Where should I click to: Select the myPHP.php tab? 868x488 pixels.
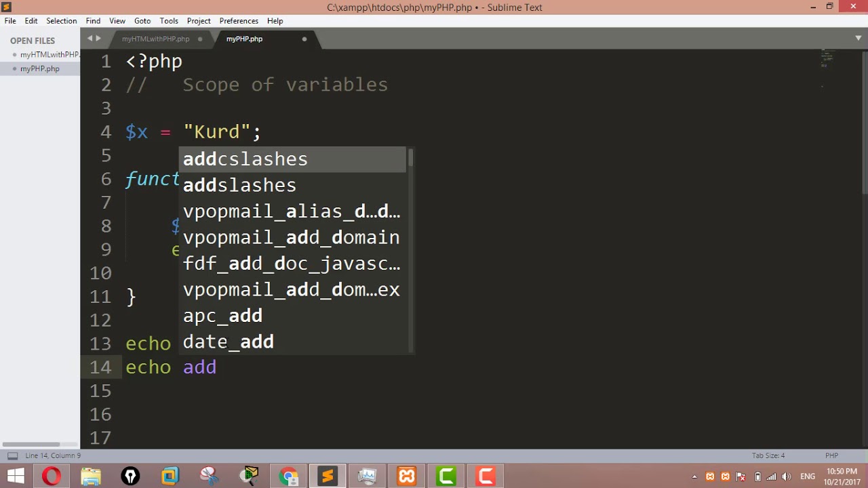(244, 39)
